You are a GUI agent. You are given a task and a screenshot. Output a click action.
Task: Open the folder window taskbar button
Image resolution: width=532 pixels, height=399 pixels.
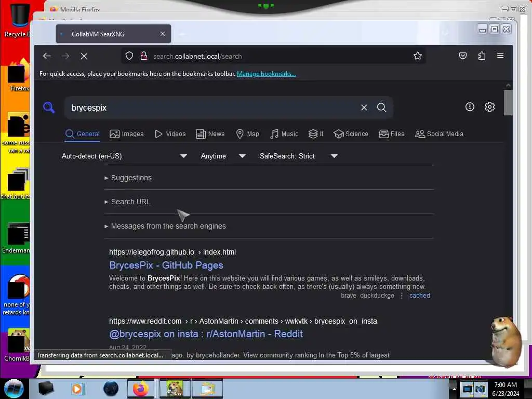point(208,389)
